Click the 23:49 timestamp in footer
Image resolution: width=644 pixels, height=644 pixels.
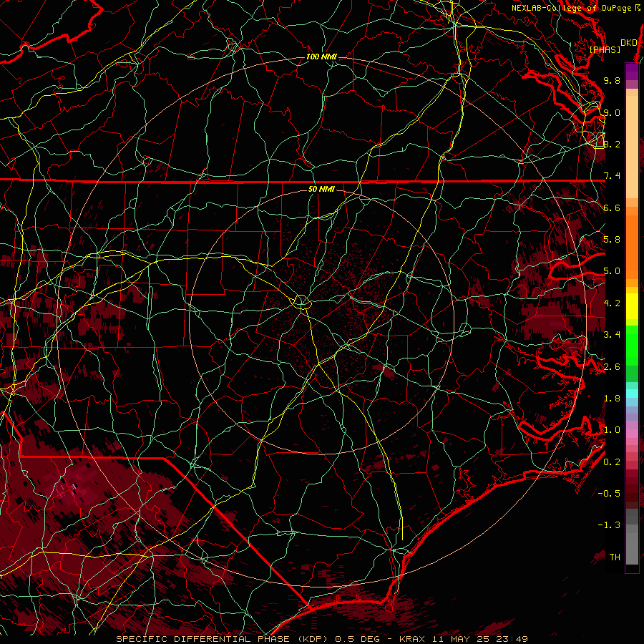(514, 639)
